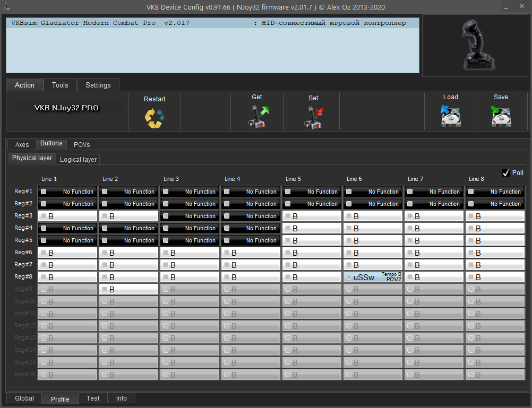Open the Global bottom tab
532x408 pixels.
24,398
